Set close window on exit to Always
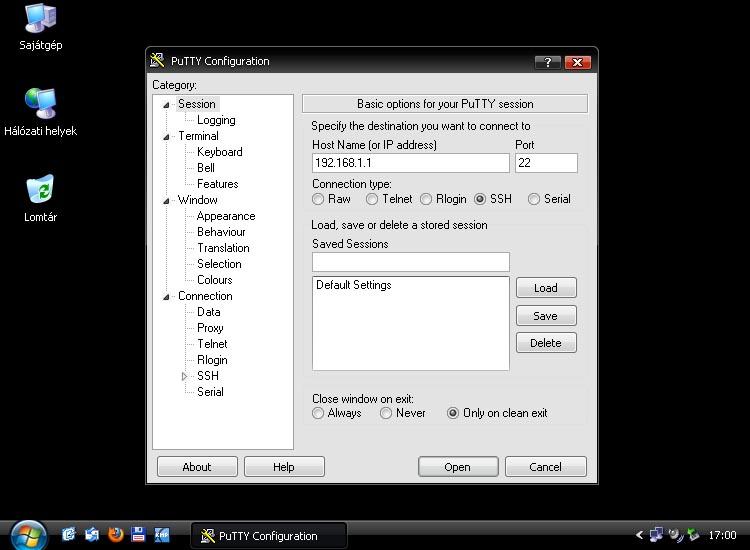Screen dimensions: 750x550 click(x=318, y=413)
